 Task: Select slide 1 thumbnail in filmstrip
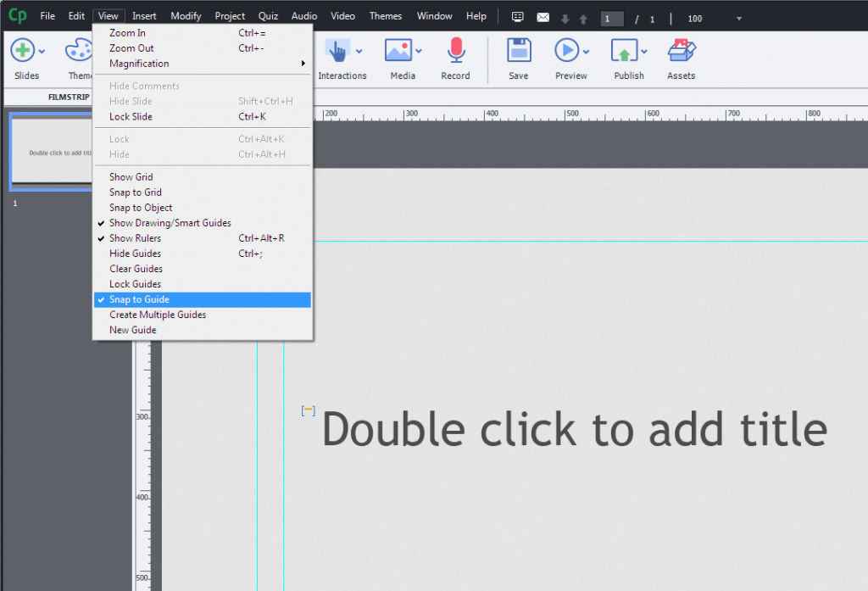52,152
